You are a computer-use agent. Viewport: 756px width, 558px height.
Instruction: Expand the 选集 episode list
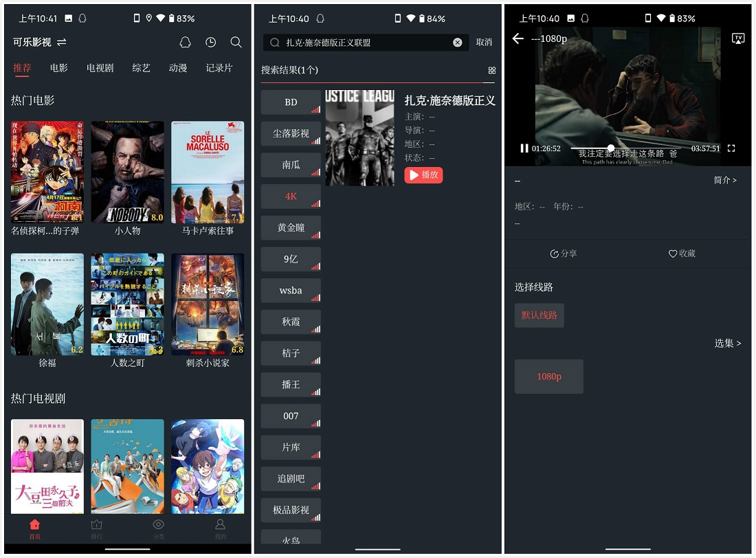tap(728, 344)
